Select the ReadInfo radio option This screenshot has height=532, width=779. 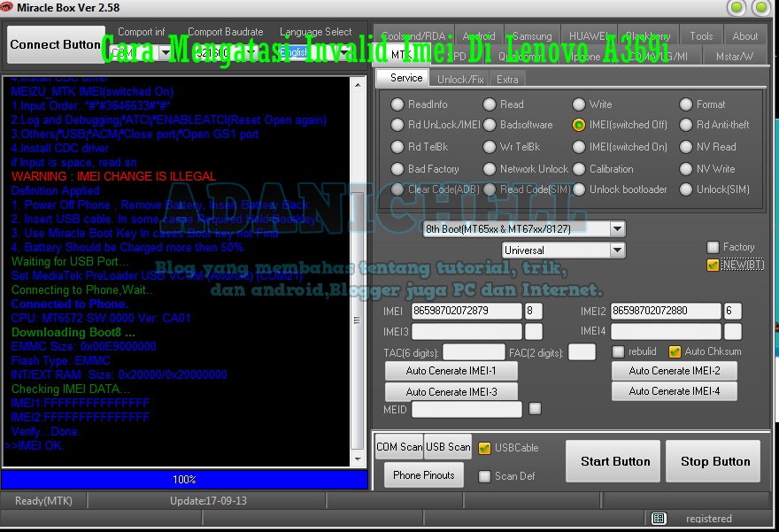click(x=397, y=104)
